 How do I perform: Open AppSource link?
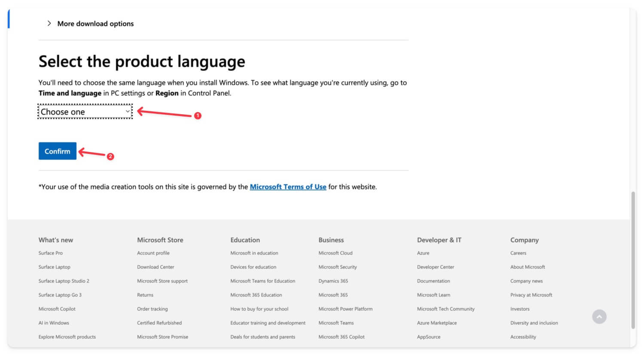[x=428, y=337]
